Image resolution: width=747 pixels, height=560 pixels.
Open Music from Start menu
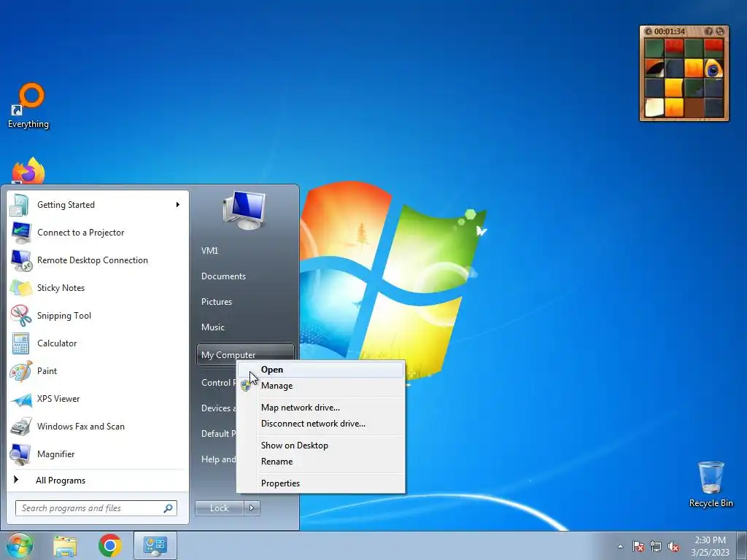[x=213, y=327]
